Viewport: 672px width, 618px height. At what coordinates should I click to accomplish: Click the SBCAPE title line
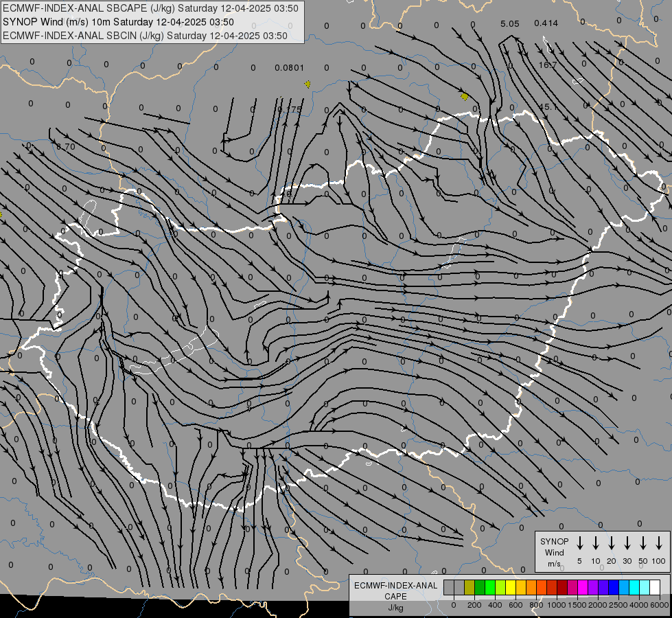150,8
